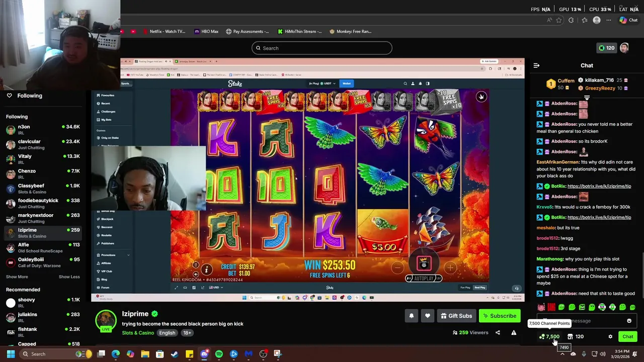Open Spotify from taskbar
The image size is (644, 362).
click(x=219, y=354)
